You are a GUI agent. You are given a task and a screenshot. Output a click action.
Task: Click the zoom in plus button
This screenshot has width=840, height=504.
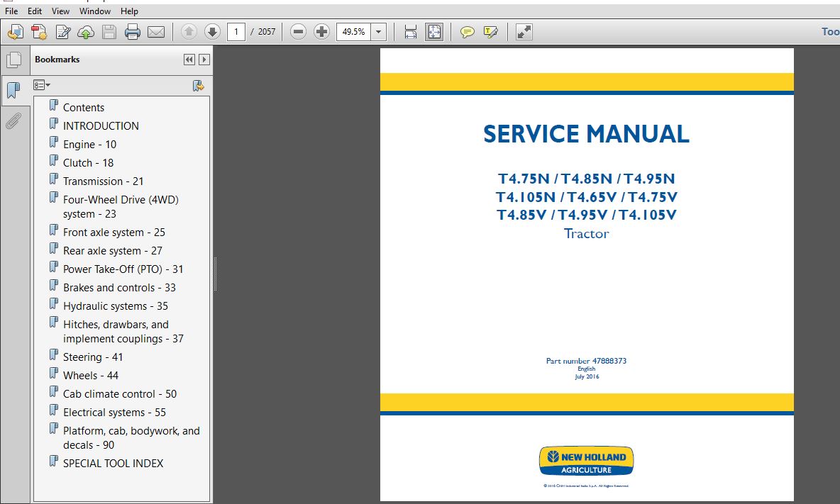(321, 32)
